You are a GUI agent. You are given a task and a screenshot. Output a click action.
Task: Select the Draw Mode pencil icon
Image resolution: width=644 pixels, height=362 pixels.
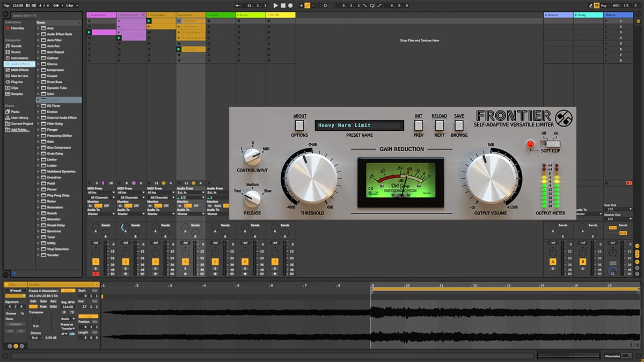[x=591, y=5]
